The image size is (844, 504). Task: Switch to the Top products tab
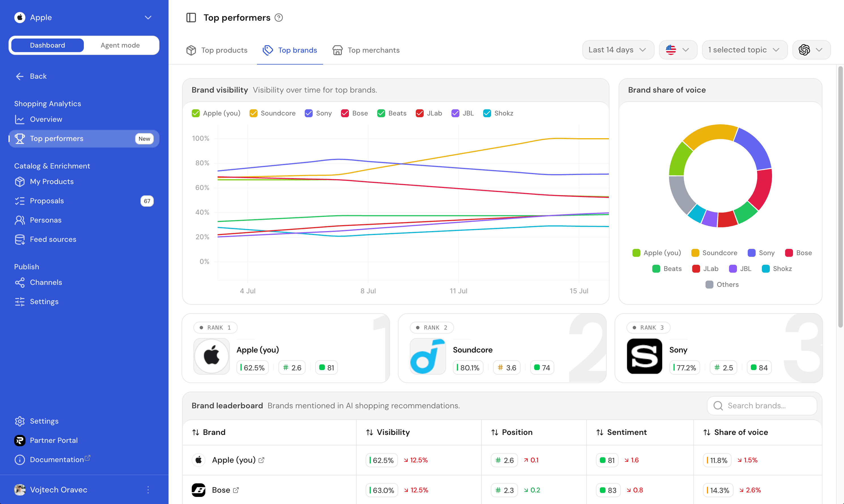pyautogui.click(x=217, y=50)
